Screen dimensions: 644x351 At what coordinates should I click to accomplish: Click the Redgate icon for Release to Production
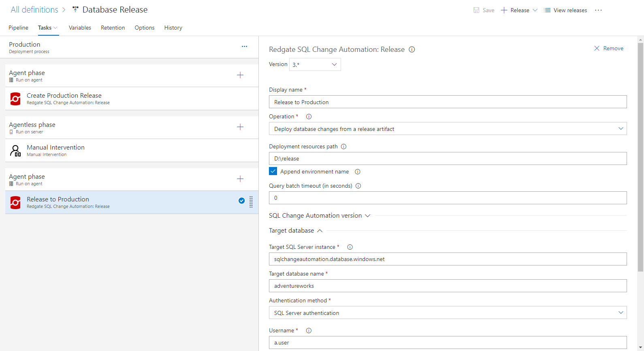pos(15,202)
